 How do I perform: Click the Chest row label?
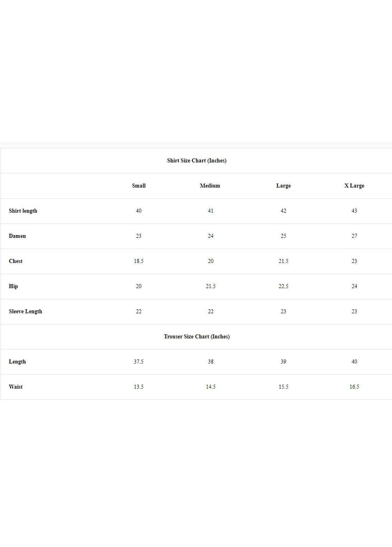pyautogui.click(x=16, y=261)
